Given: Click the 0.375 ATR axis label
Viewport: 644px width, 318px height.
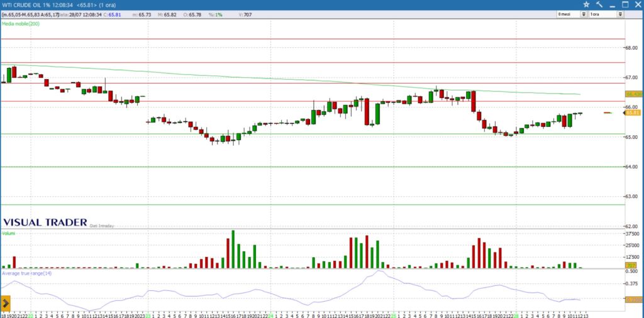Looking at the screenshot, I should 633,283.
